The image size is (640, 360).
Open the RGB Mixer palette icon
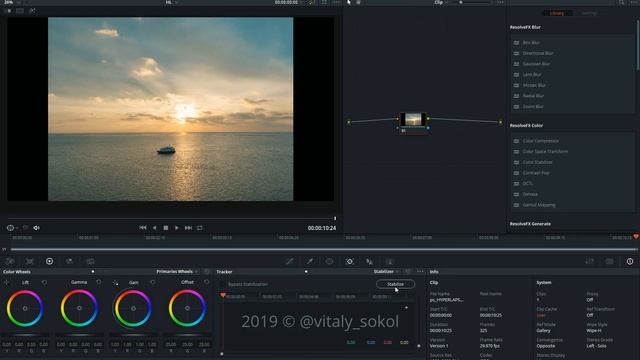coord(70,261)
